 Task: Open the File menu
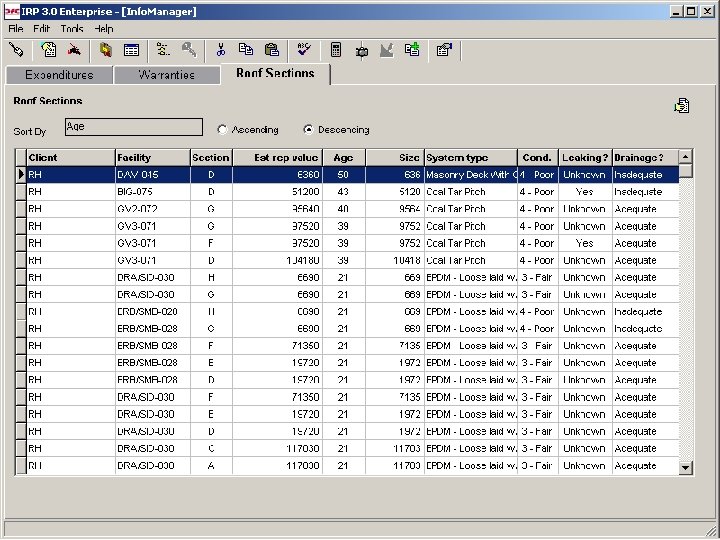coord(16,28)
